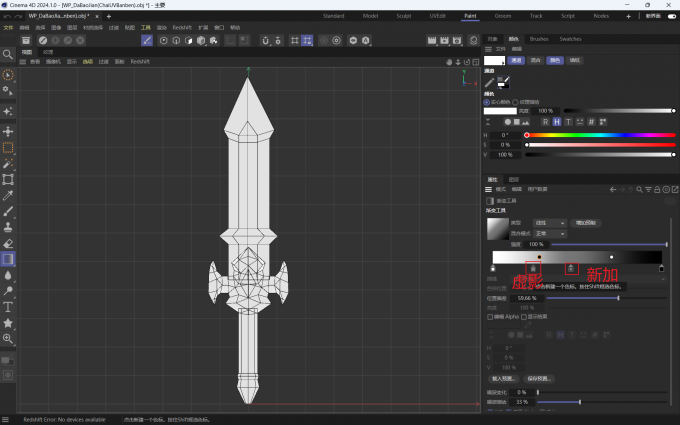Open the Redshift menu in menu bar
Viewport: 680px width, 425px height.
coord(182,27)
